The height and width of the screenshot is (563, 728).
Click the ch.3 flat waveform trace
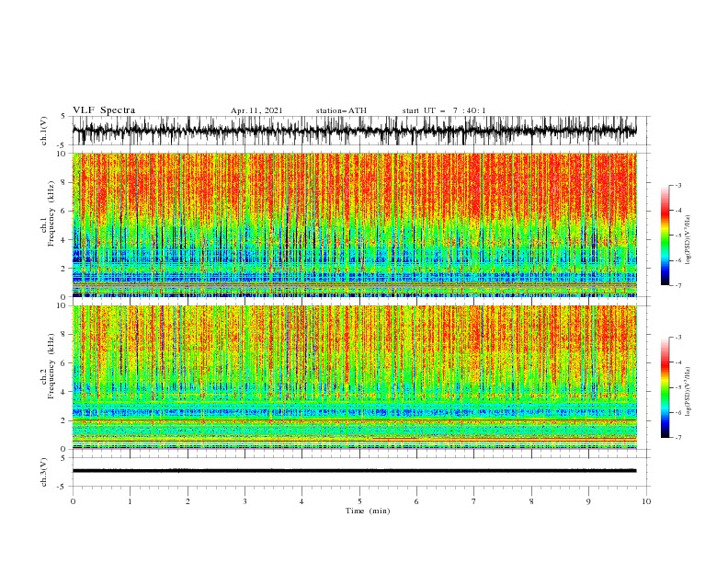(x=355, y=471)
